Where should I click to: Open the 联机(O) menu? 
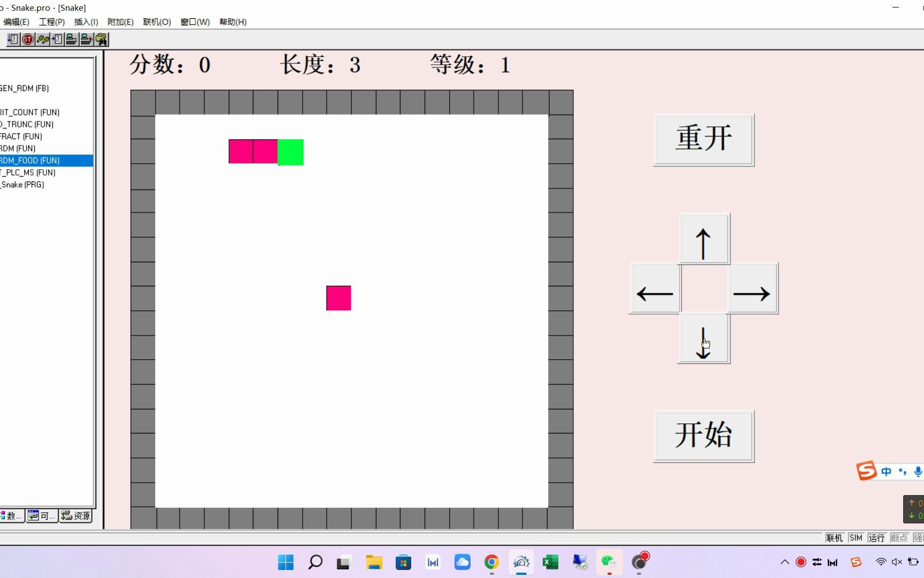pos(157,22)
